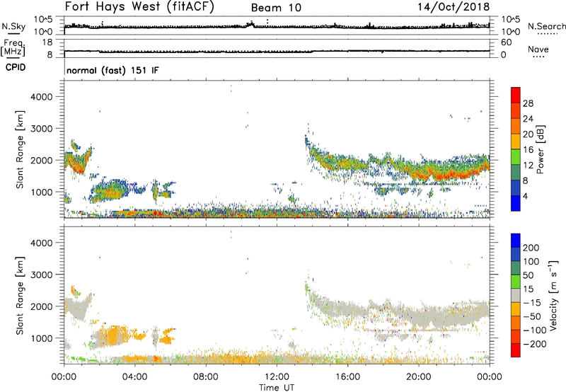This screenshot has width=566, height=392.
Task: Click the '4000' tick on the power panel
Action: (42, 97)
